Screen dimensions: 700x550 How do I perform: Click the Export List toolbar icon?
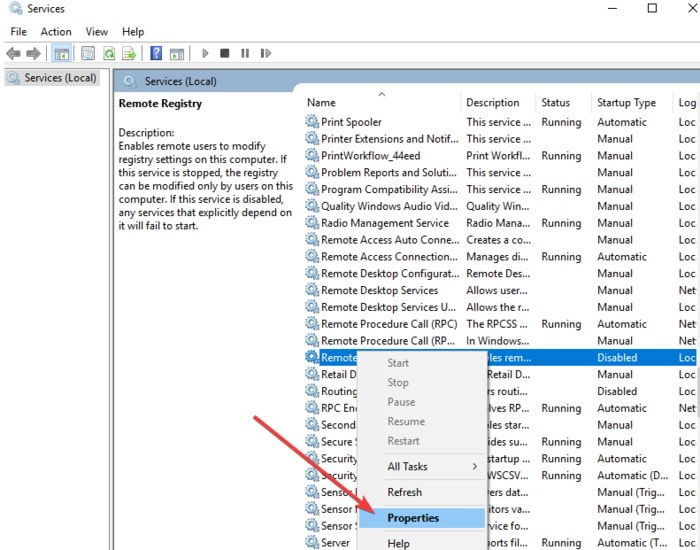tap(129, 54)
